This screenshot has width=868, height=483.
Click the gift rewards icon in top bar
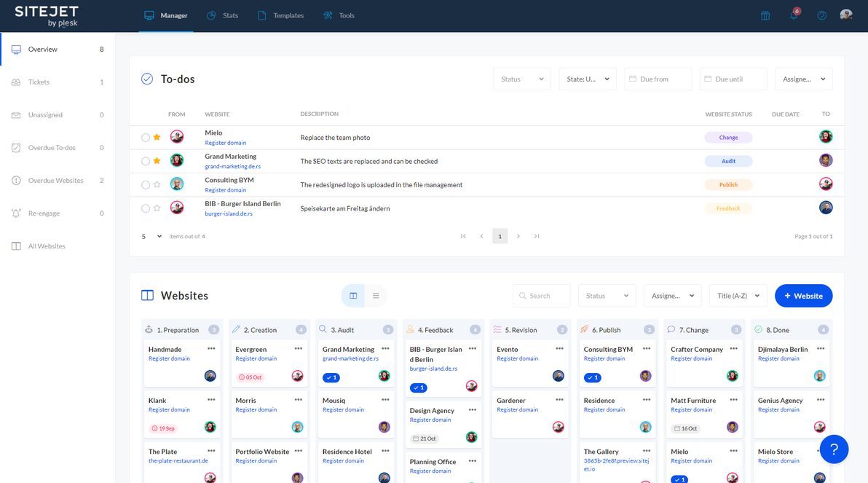[765, 14]
